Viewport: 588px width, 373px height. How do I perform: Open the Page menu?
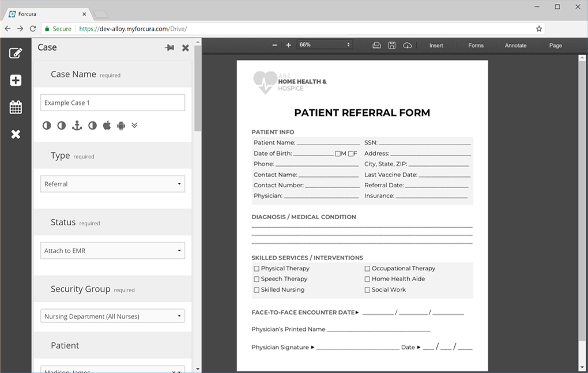tap(555, 46)
